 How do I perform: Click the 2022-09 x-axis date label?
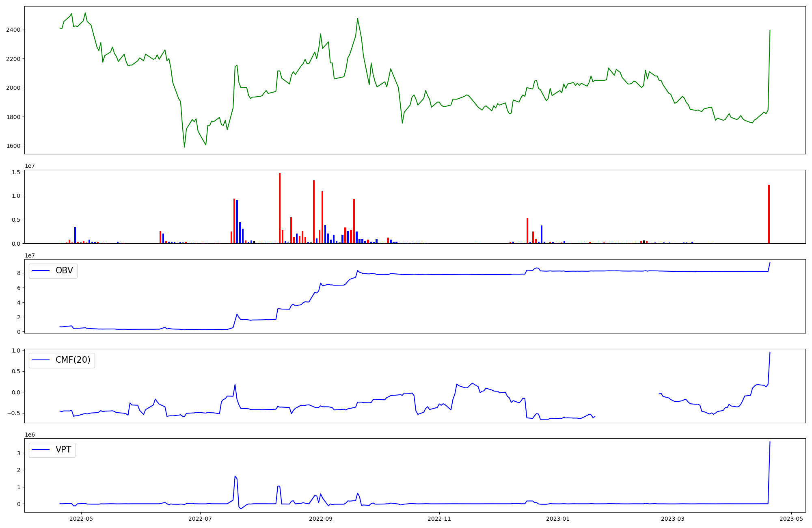click(321, 519)
